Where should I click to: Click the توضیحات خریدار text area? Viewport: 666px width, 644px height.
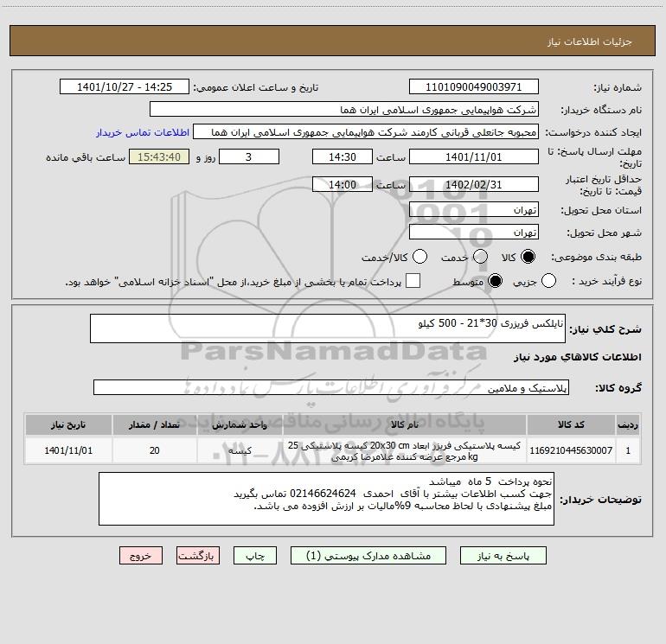[x=326, y=499]
